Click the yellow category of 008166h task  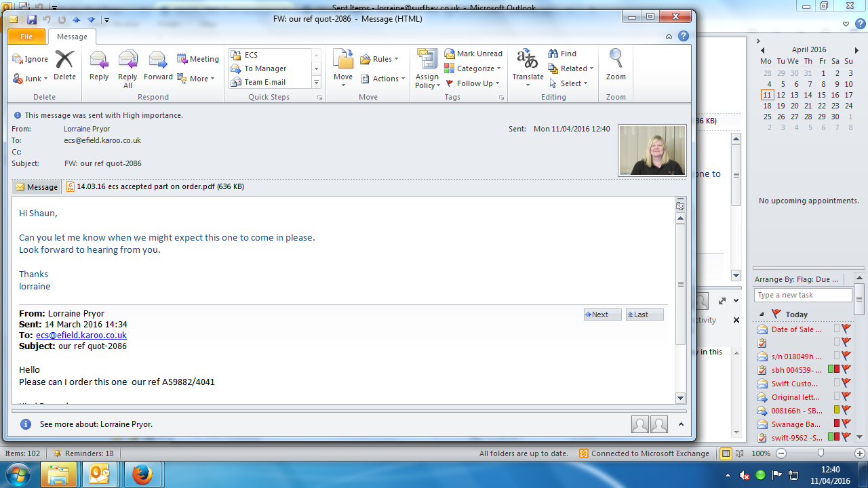tap(837, 410)
